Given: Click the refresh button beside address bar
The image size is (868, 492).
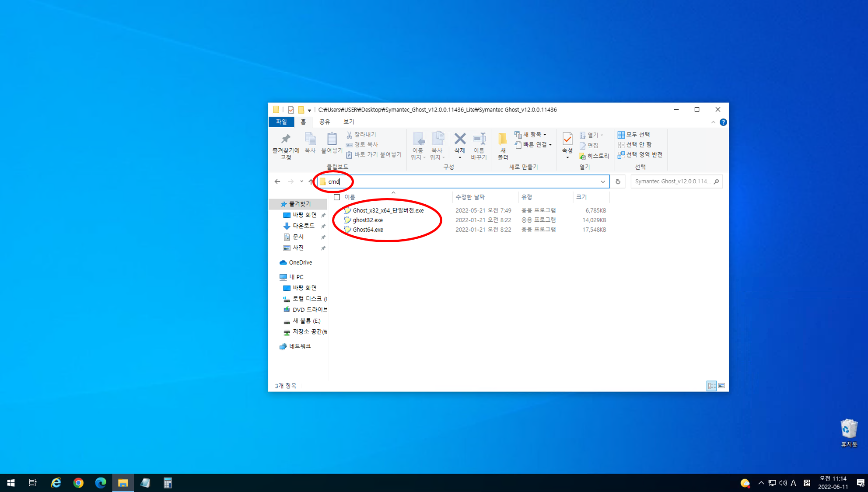Looking at the screenshot, I should [618, 181].
